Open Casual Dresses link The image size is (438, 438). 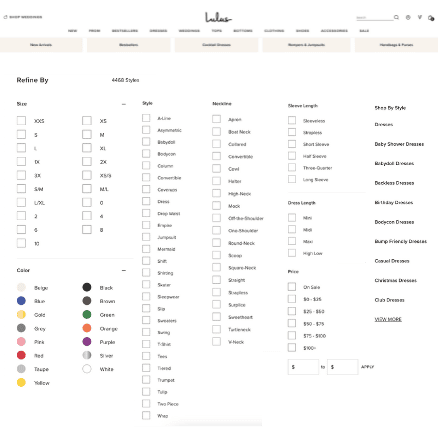pos(392,261)
